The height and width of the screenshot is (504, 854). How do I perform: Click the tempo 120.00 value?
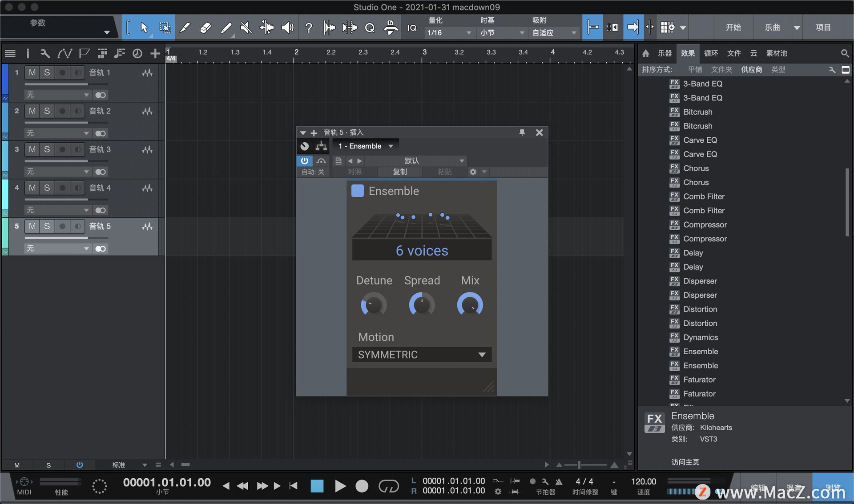643,481
